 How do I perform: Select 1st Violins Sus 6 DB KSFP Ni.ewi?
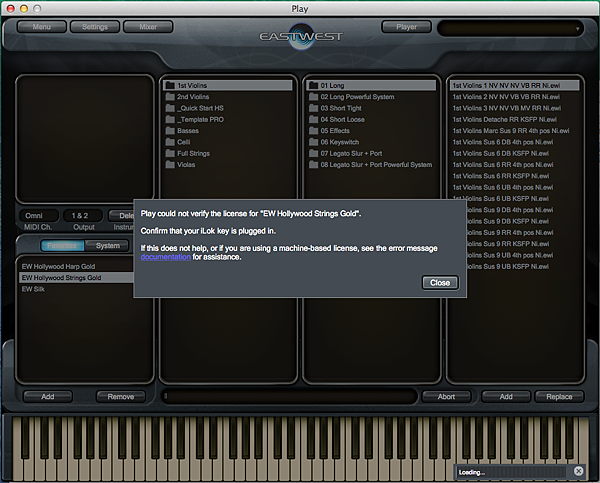pos(515,153)
